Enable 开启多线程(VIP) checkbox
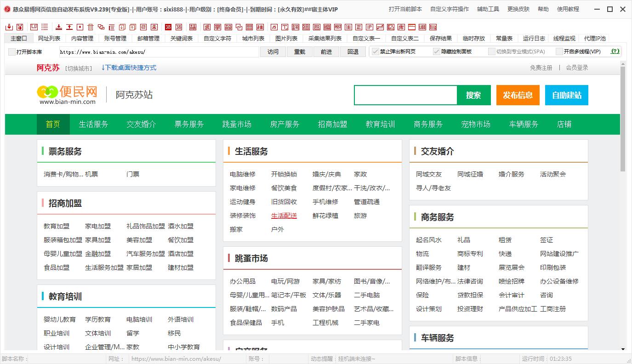 [x=559, y=51]
